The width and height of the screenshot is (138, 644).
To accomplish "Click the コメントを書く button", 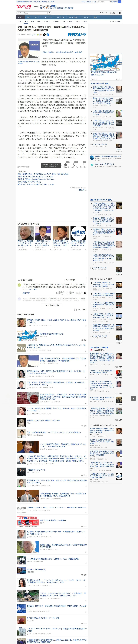I will [x=69, y=280].
